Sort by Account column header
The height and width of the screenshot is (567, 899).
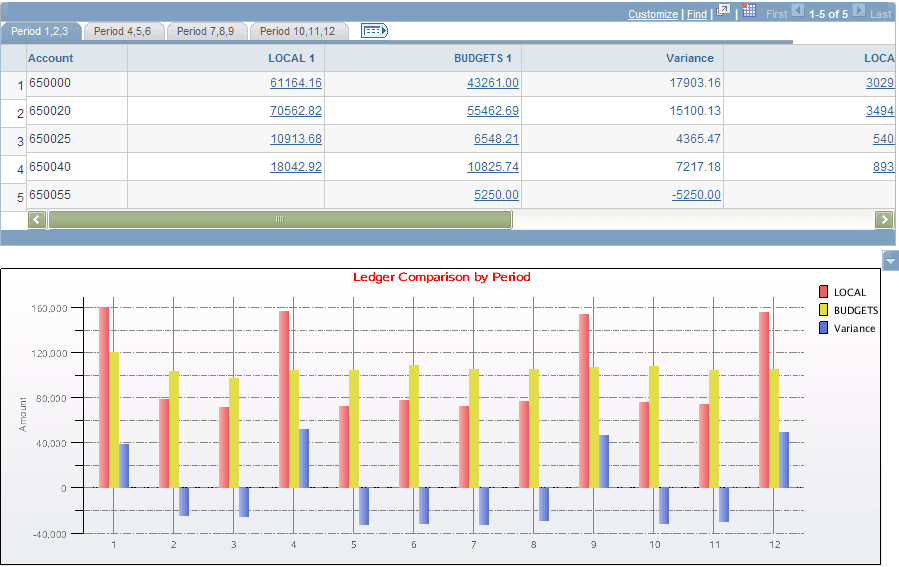(x=50, y=58)
